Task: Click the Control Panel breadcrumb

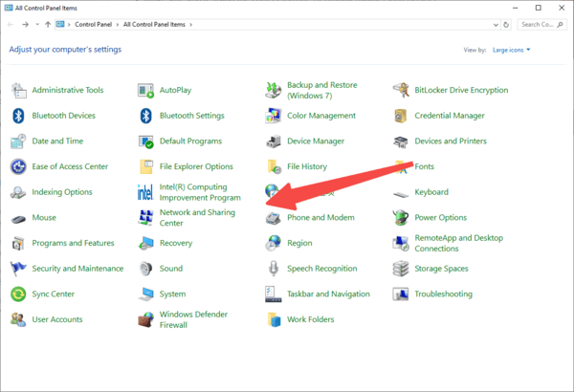Action: coord(94,25)
